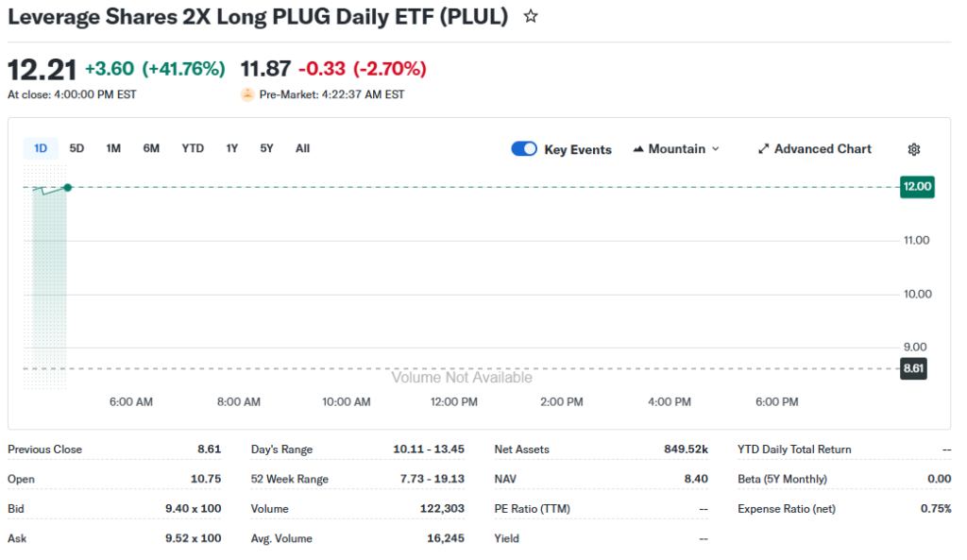Click the 8.61 previous close label
The height and width of the screenshot is (560, 967).
pyautogui.click(x=913, y=368)
